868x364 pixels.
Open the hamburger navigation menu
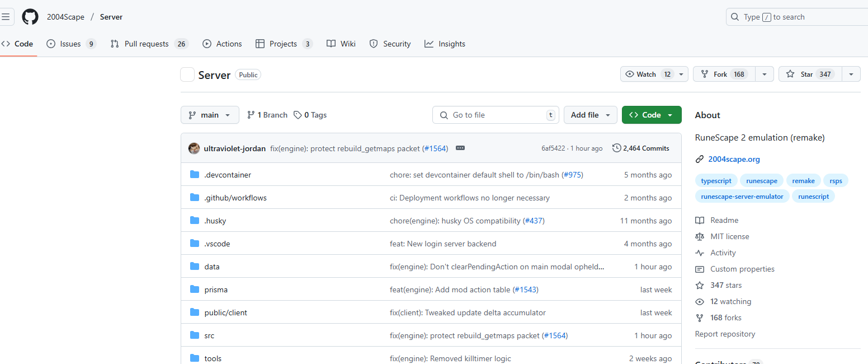(x=6, y=17)
